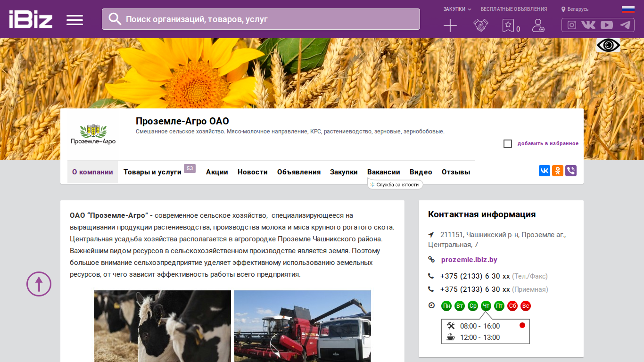
Task: Click the address text 211151, Чашникский р-н
Action: pos(497,239)
